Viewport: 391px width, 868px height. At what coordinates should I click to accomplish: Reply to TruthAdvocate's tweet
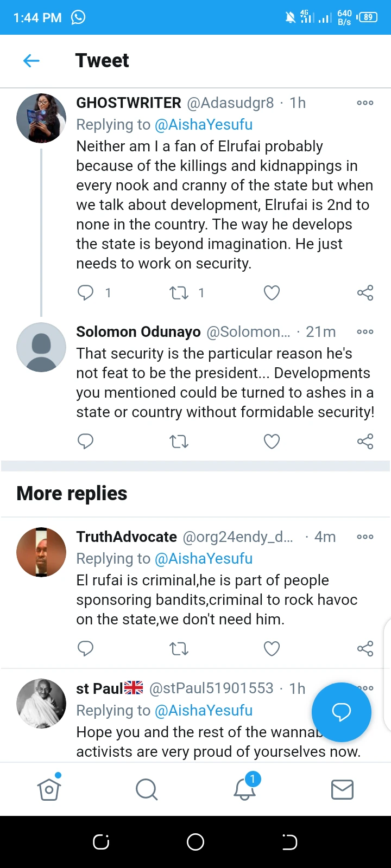[x=86, y=648]
